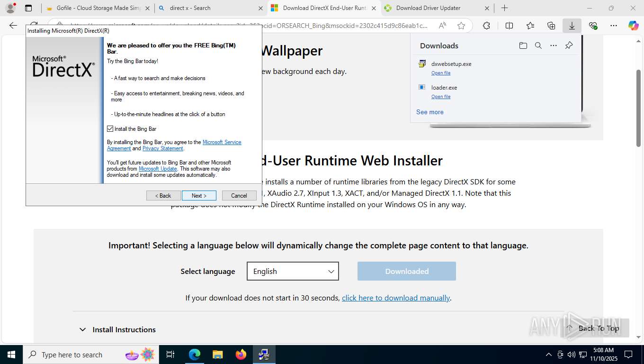Image resolution: width=644 pixels, height=364 pixels.
Task: Click dxwebsetup.exe file icon
Action: [x=422, y=64]
